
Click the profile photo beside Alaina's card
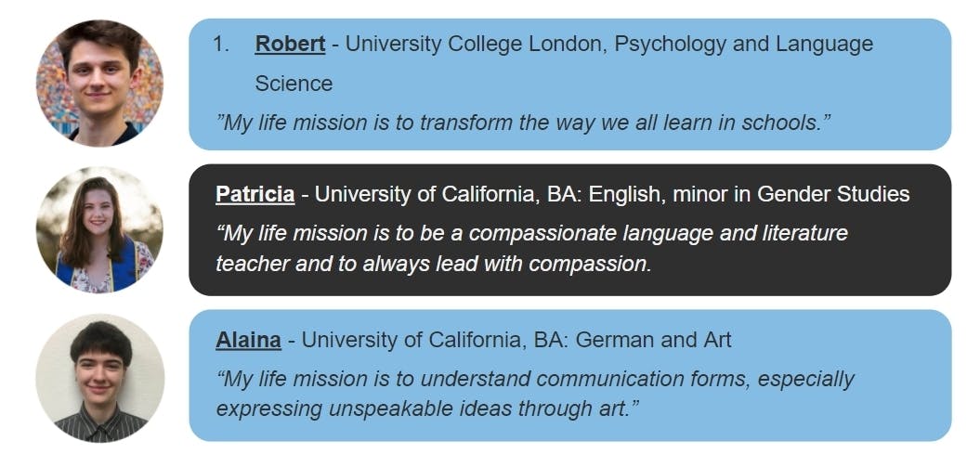[x=99, y=377]
